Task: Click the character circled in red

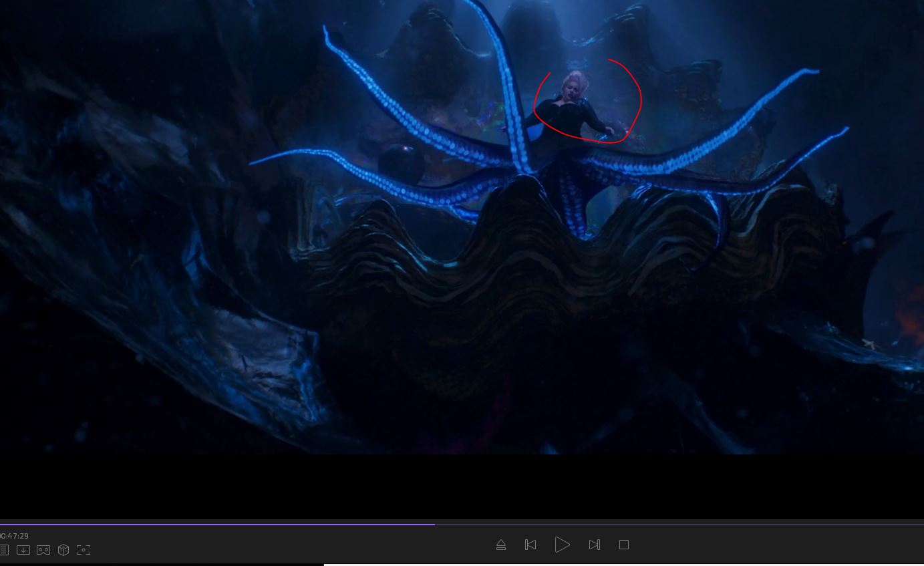Action: 575,107
